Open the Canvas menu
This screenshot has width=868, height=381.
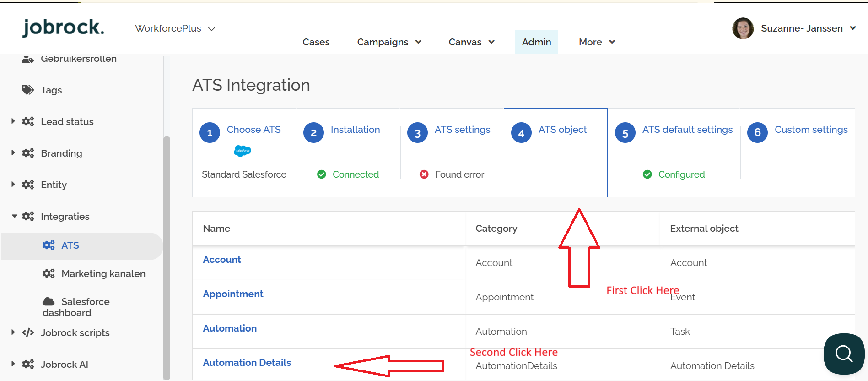pyautogui.click(x=465, y=42)
